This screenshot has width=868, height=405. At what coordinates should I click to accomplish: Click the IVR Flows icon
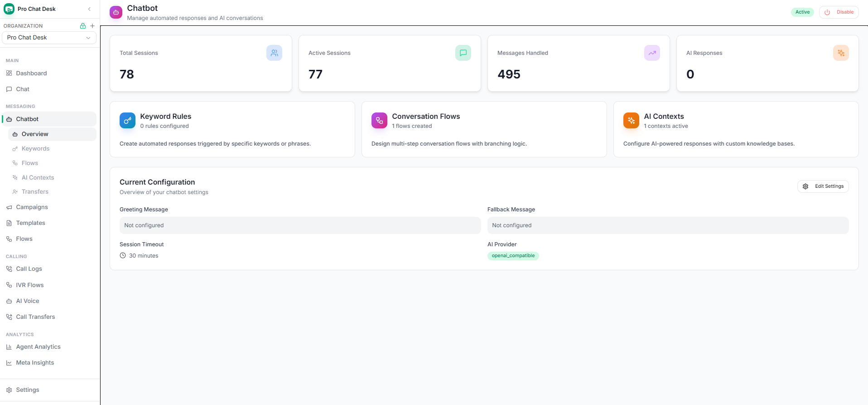9,285
